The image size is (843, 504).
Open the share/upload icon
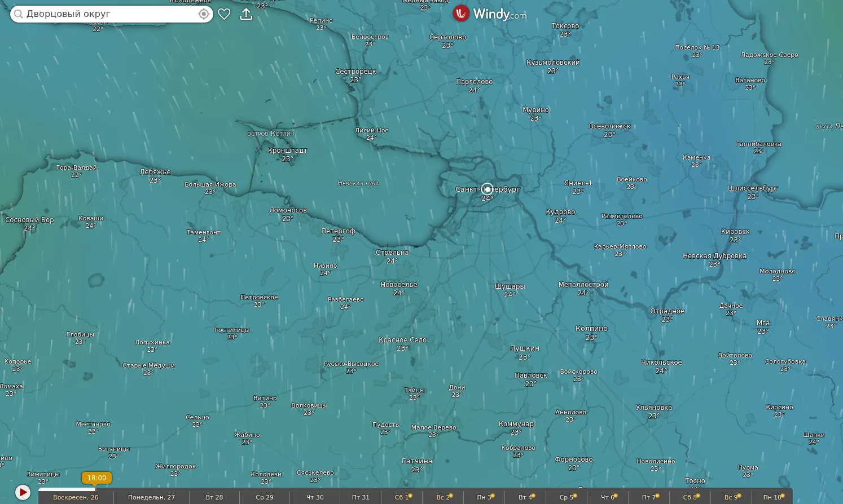pyautogui.click(x=246, y=14)
